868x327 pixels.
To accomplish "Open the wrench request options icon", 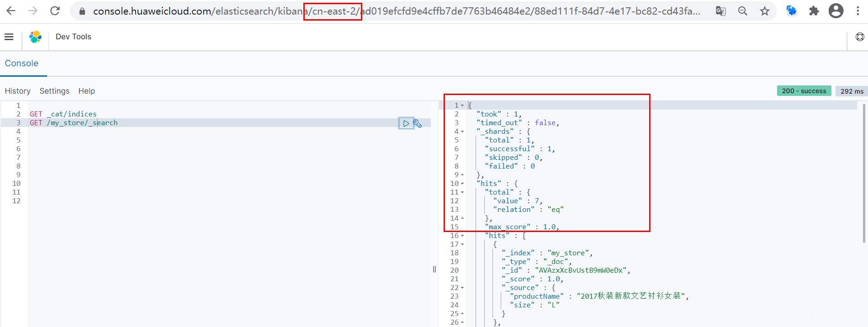I will [x=418, y=123].
